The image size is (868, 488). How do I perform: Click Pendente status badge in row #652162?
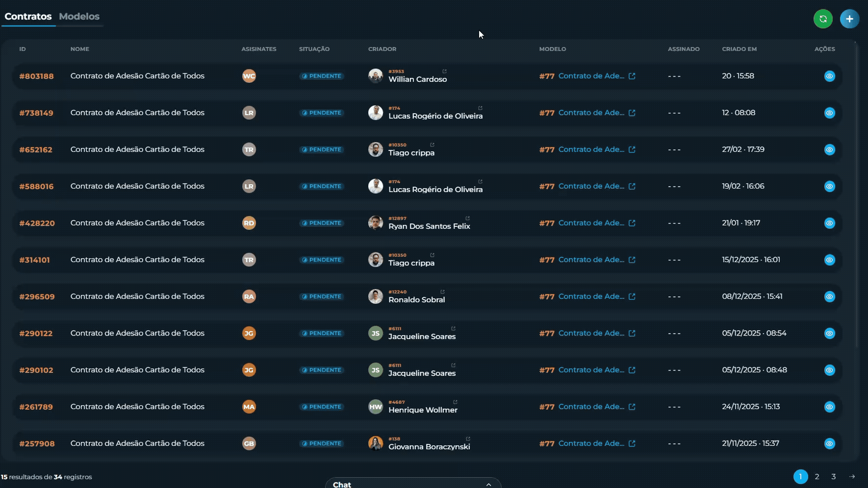(x=322, y=149)
